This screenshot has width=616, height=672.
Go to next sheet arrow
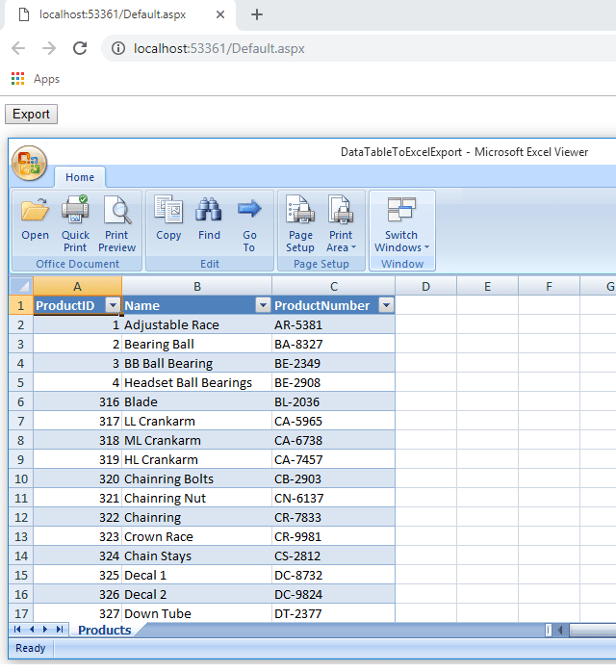point(45,629)
